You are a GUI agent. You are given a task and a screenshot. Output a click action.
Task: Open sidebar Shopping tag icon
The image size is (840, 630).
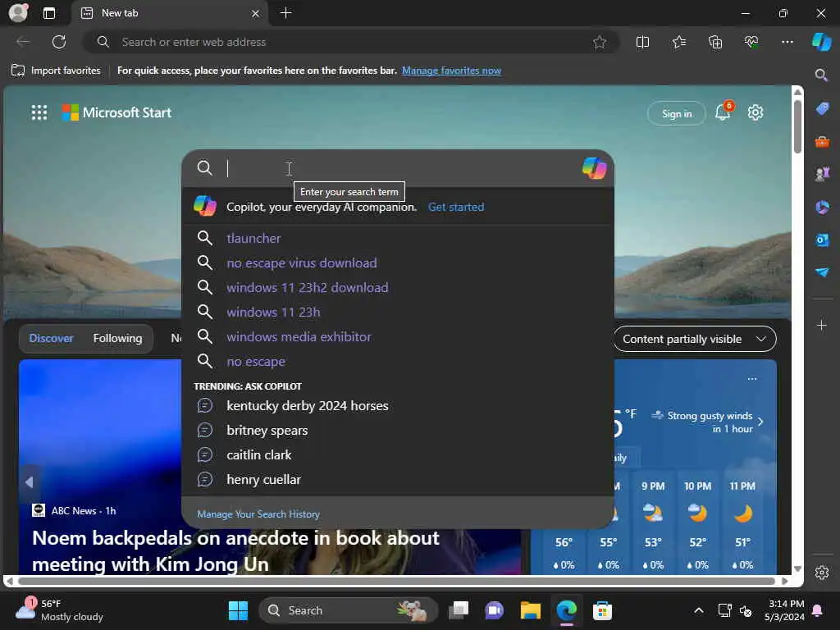(x=822, y=109)
